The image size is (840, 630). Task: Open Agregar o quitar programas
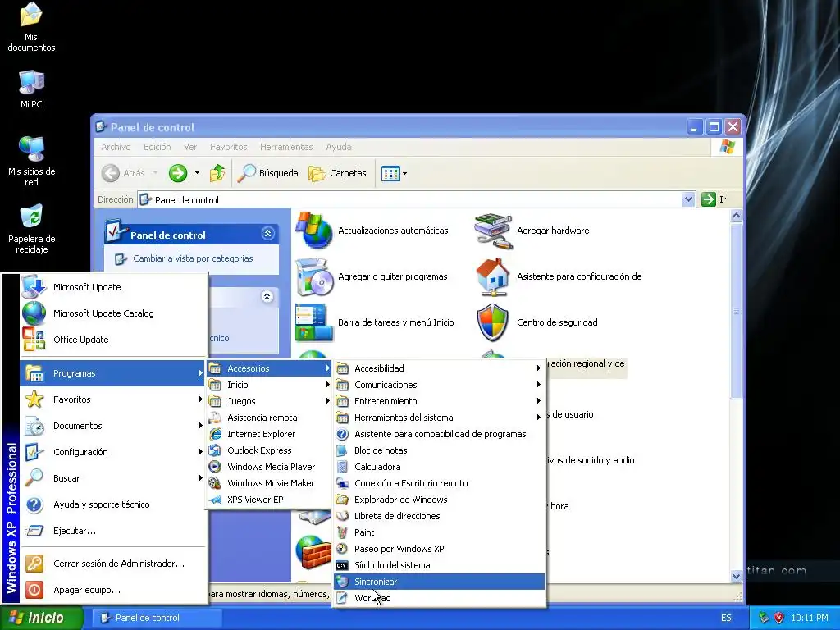(x=372, y=276)
